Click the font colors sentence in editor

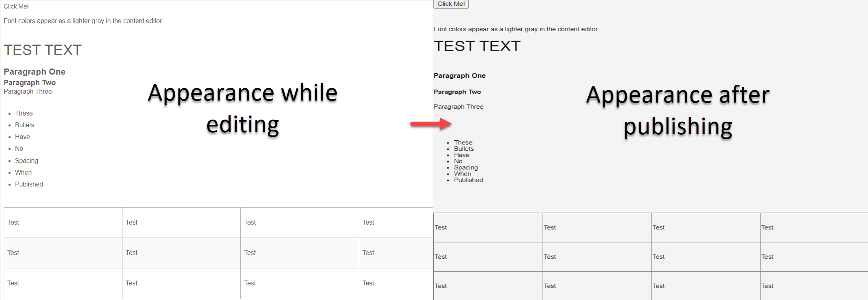click(x=83, y=21)
